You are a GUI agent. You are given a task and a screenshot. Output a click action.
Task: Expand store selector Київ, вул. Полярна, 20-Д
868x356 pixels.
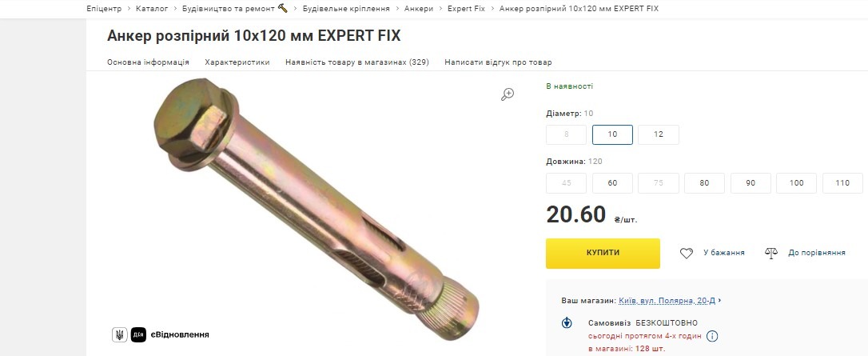[x=670, y=301]
